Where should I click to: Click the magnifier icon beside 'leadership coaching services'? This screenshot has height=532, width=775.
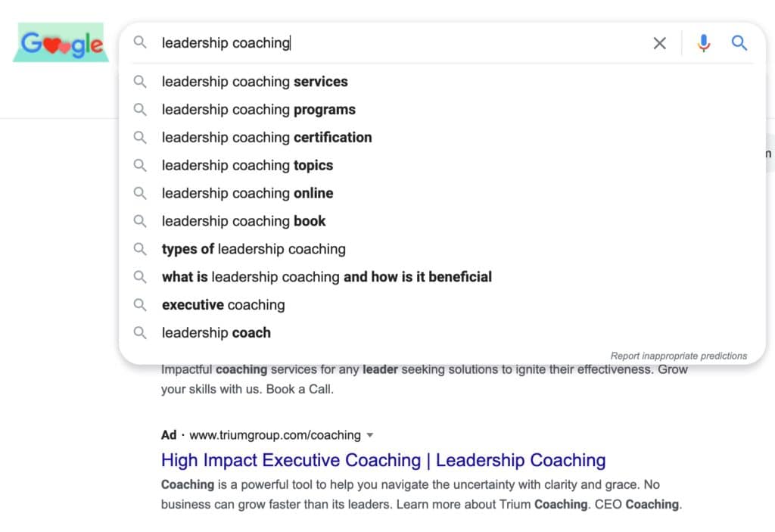tap(140, 82)
